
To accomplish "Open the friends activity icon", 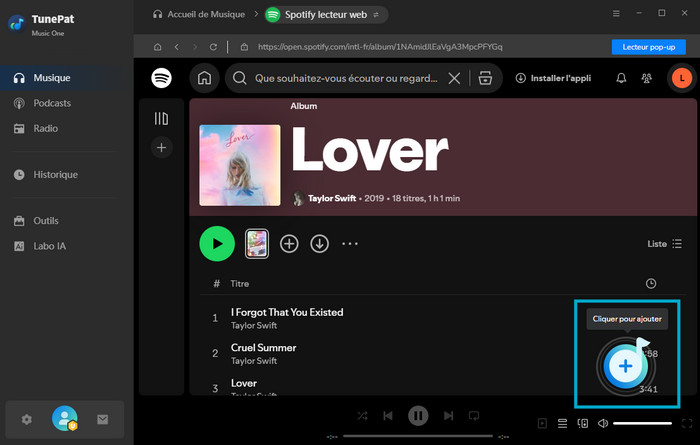I will click(x=646, y=78).
